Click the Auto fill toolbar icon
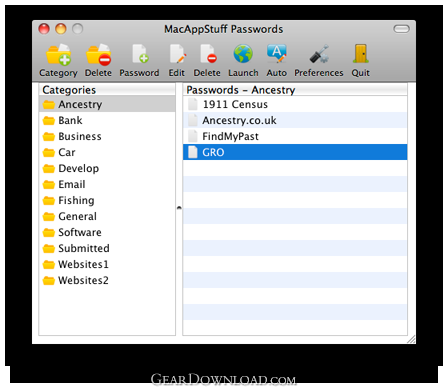 tap(277, 54)
